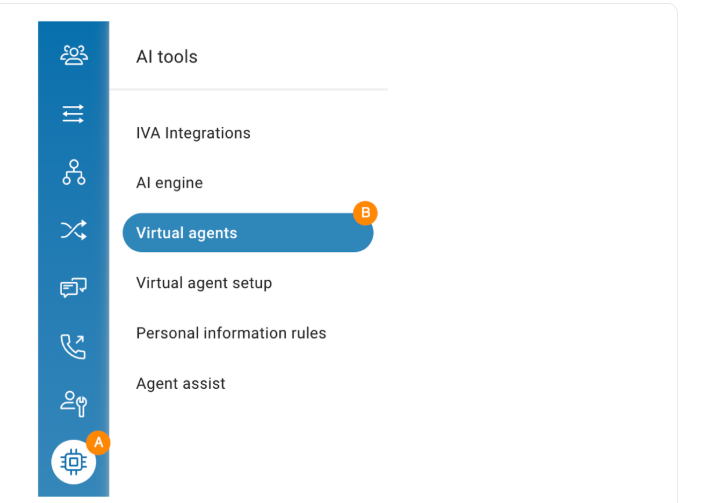Select the shuffle routing sidebar icon
The image size is (714, 503).
[74, 230]
